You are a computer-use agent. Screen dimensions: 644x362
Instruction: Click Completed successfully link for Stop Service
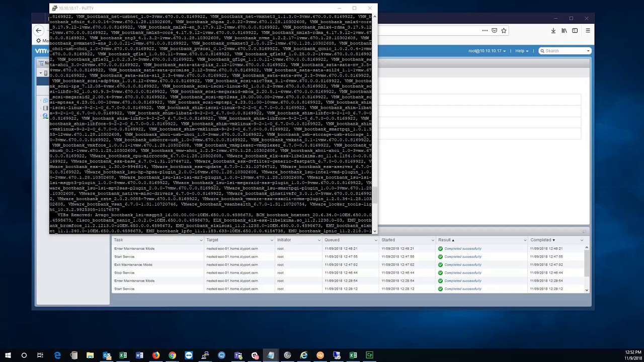click(x=463, y=273)
